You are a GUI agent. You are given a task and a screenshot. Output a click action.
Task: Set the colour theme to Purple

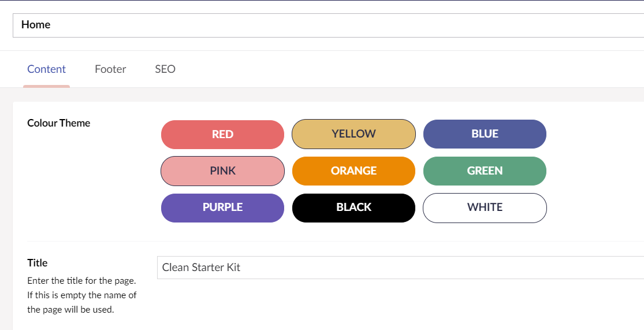coord(222,208)
